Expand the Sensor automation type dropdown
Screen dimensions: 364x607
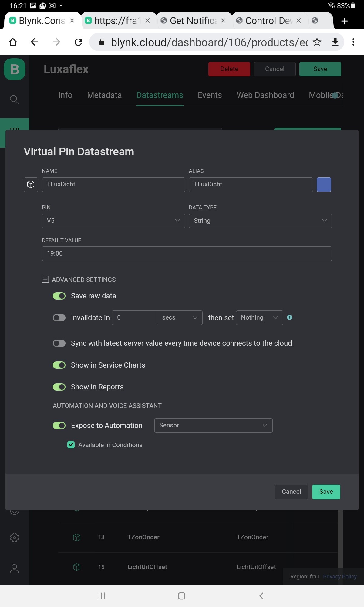click(x=213, y=426)
